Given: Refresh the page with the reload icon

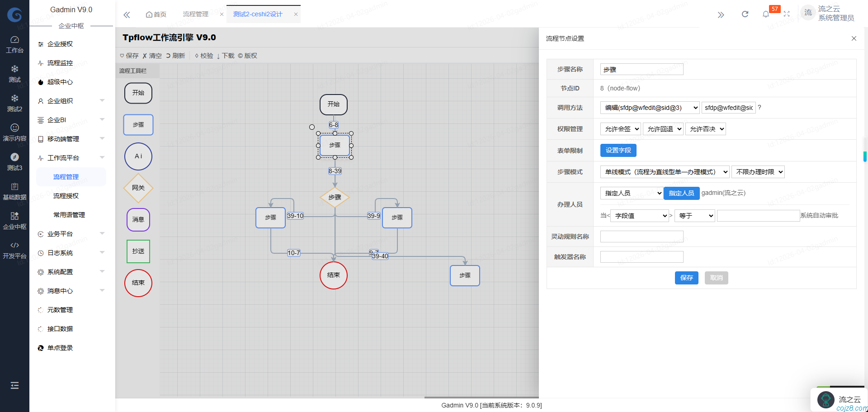Looking at the screenshot, I should (745, 14).
